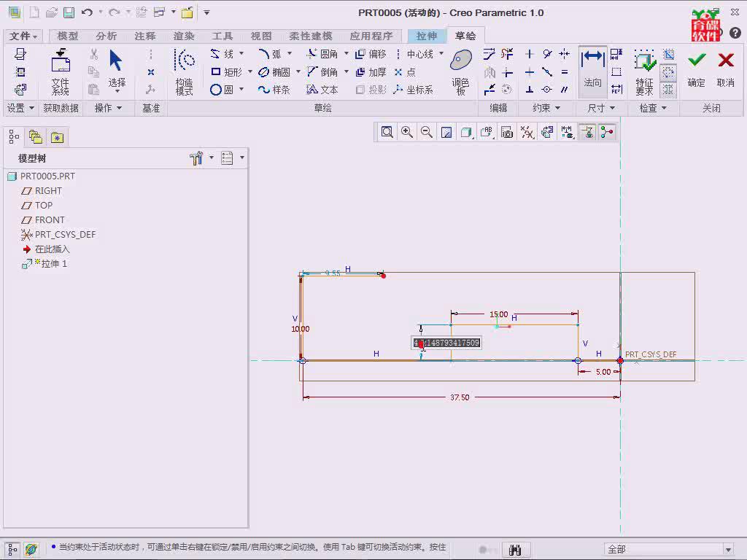The image size is (747, 560).
Task: Cancel the sketch with 取消
Action: (x=726, y=70)
